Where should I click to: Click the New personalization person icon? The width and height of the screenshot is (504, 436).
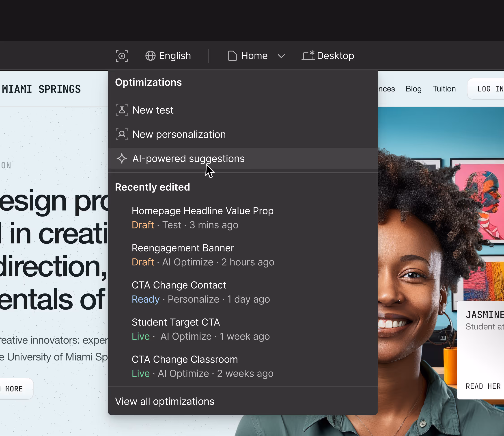click(122, 134)
